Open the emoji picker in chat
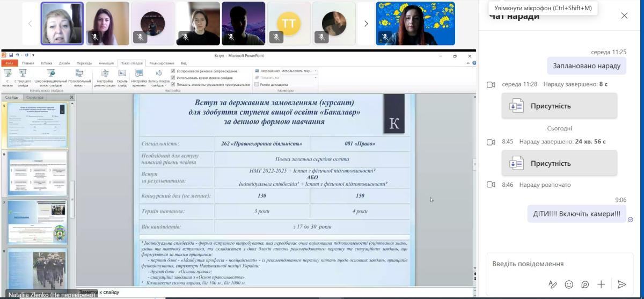The width and height of the screenshot is (644, 299). 569,285
